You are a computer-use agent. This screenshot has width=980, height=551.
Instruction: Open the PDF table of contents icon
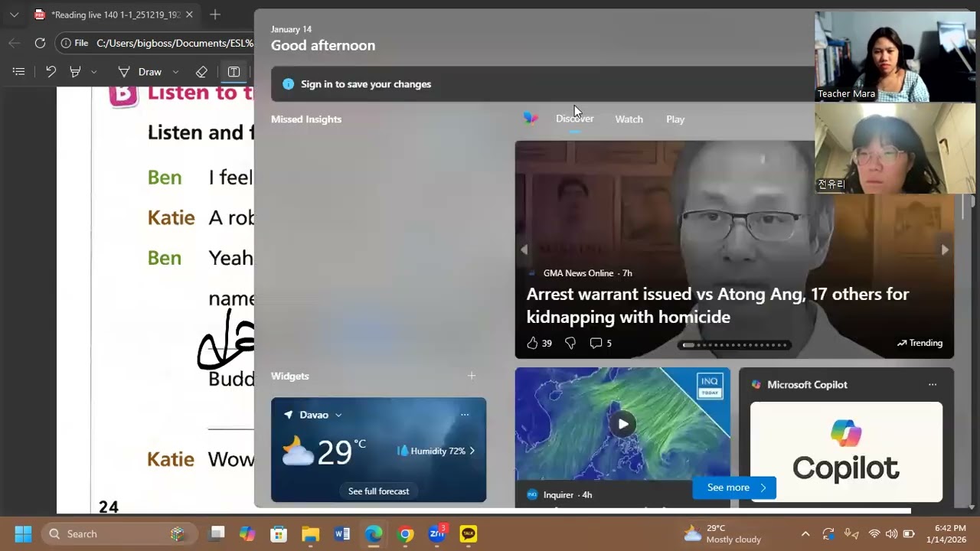click(x=19, y=72)
